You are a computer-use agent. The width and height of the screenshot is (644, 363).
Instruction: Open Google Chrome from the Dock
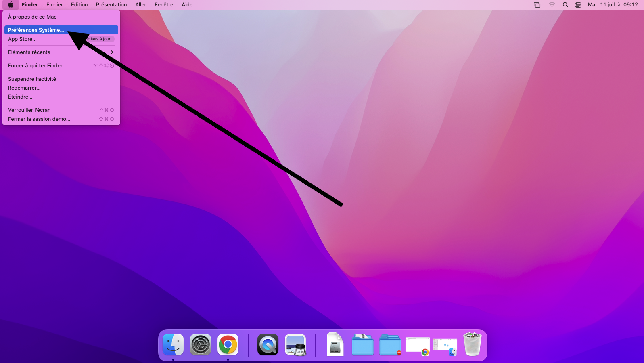coord(228,344)
